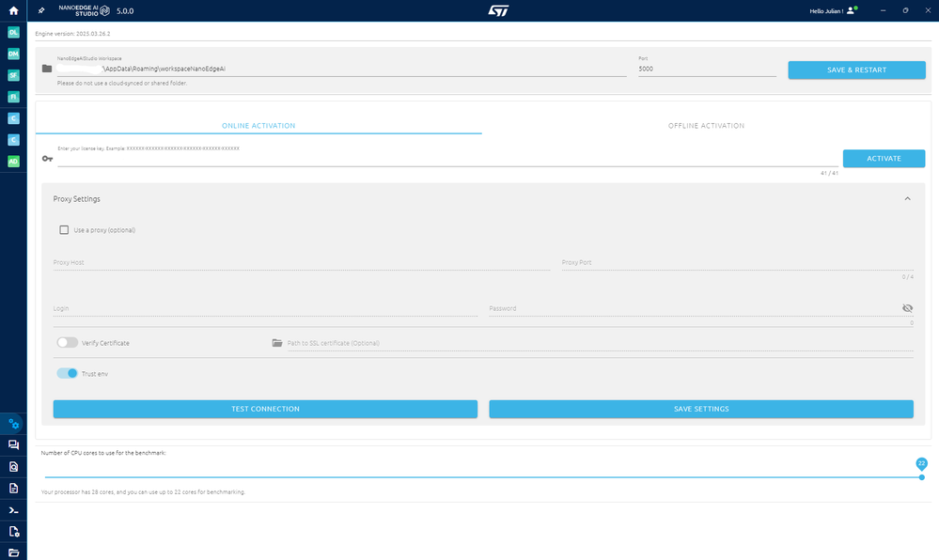Click the Port field showing 5000
This screenshot has height=560, width=939.
click(x=707, y=69)
